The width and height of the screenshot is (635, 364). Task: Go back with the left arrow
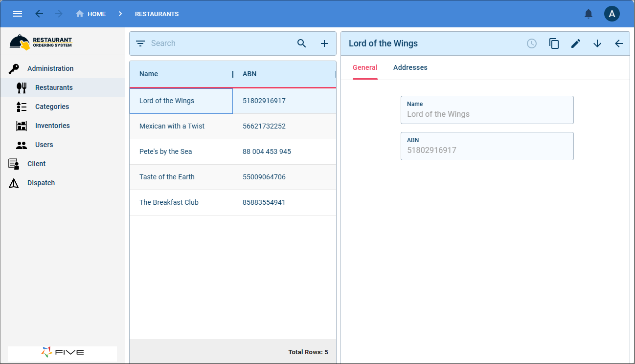(39, 14)
